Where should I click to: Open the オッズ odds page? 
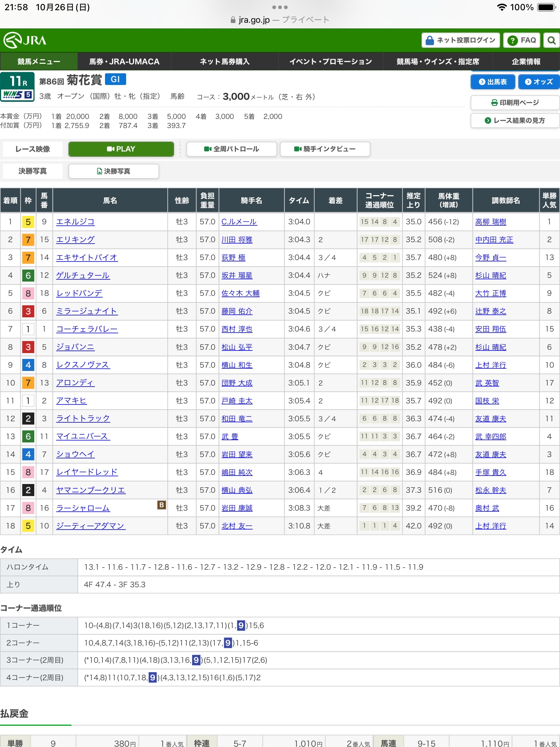coord(538,82)
